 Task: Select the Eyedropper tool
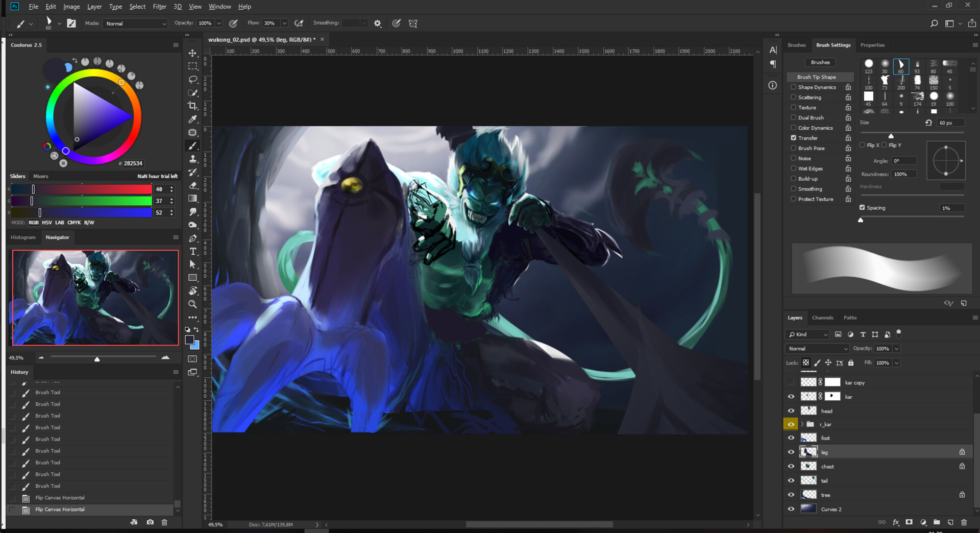[x=192, y=119]
